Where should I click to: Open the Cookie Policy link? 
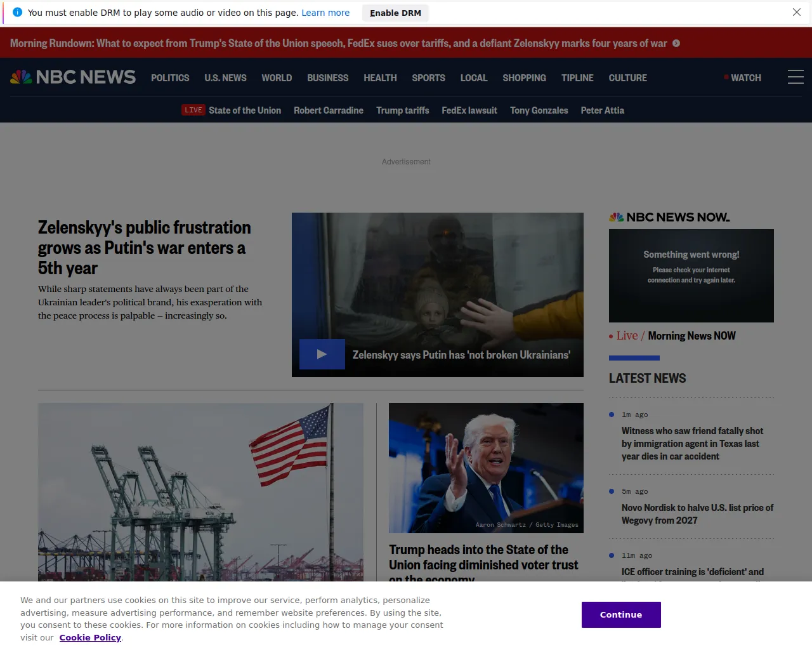click(x=90, y=637)
